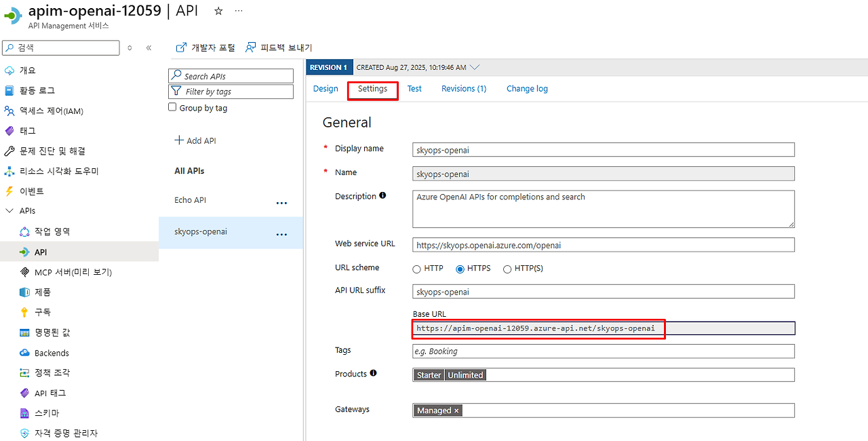Click the API tags (API 태그) icon
This screenshot has height=441, width=868.
24,393
